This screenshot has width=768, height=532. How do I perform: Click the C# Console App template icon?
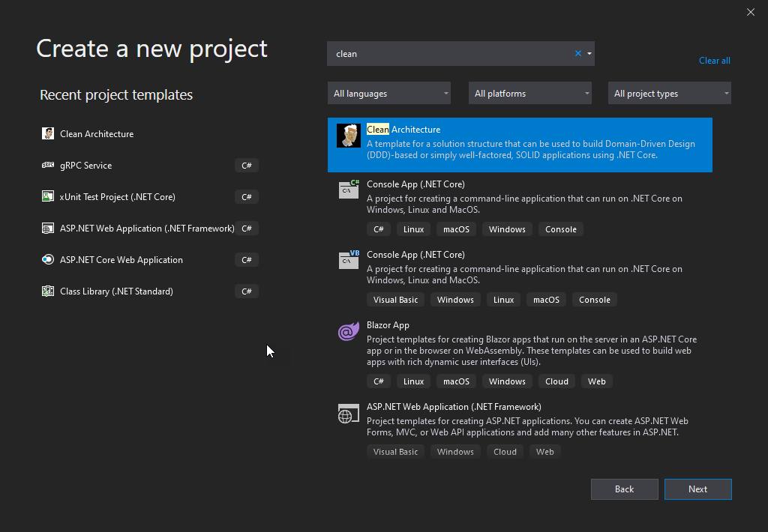[349, 190]
